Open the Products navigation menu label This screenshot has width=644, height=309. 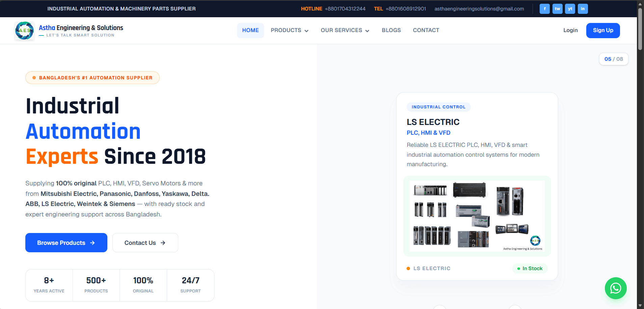(x=286, y=30)
